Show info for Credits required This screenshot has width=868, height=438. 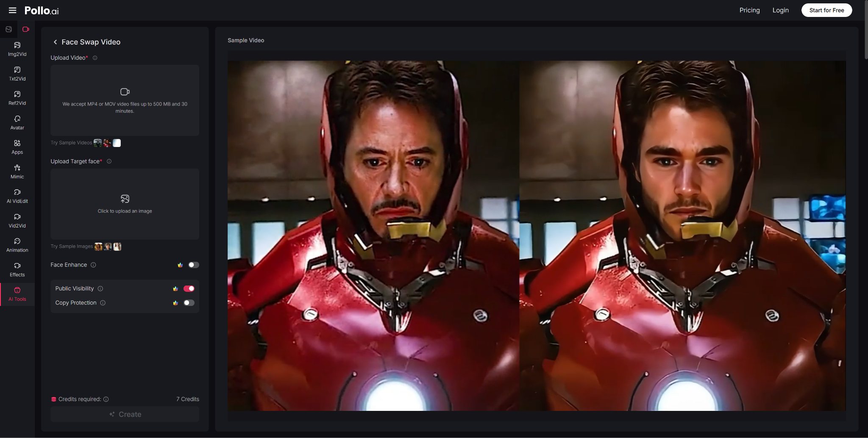(x=106, y=399)
